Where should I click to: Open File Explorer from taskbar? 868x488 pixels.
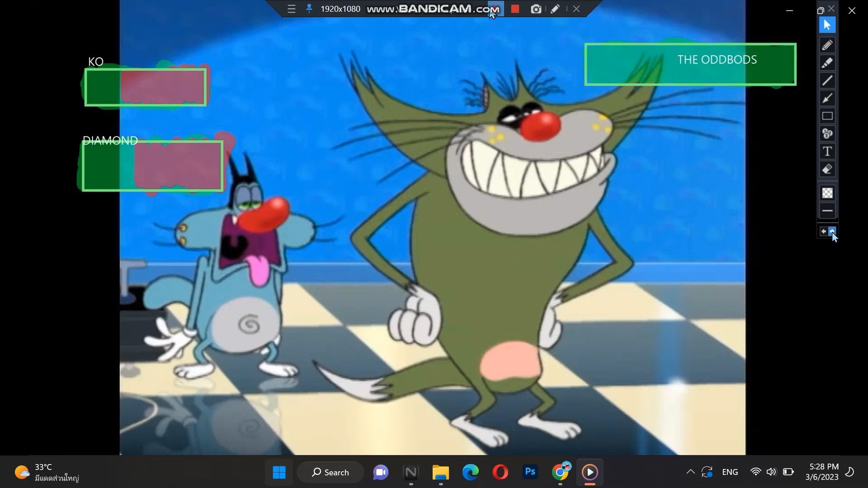tap(441, 473)
